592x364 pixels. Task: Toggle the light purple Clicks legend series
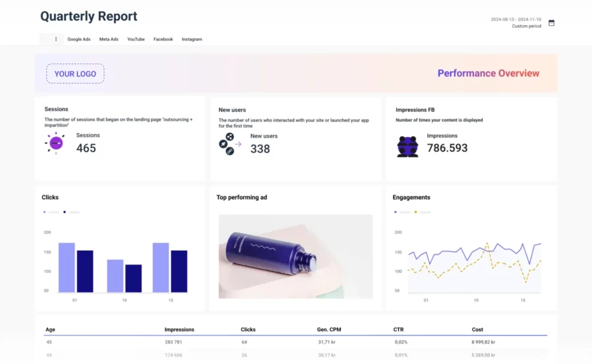(51, 212)
